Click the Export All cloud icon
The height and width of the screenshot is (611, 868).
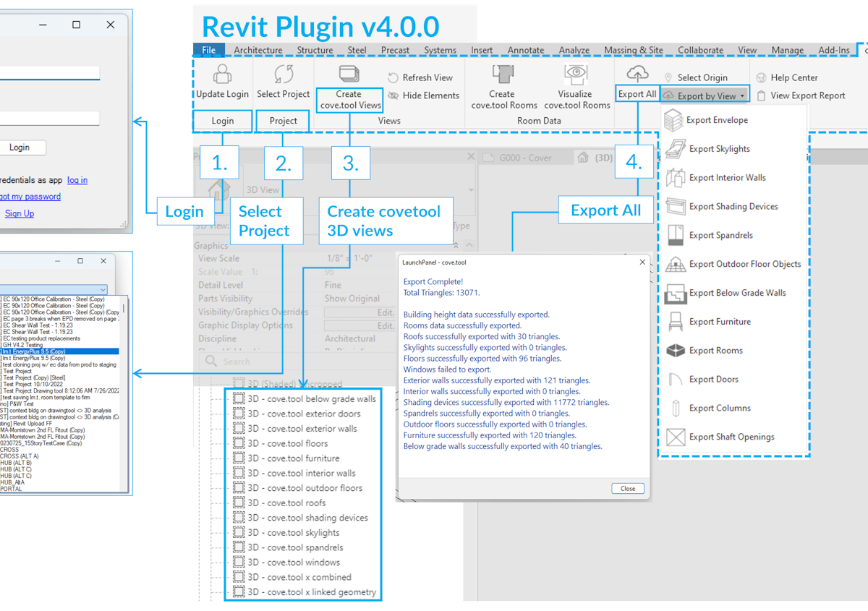point(637,72)
